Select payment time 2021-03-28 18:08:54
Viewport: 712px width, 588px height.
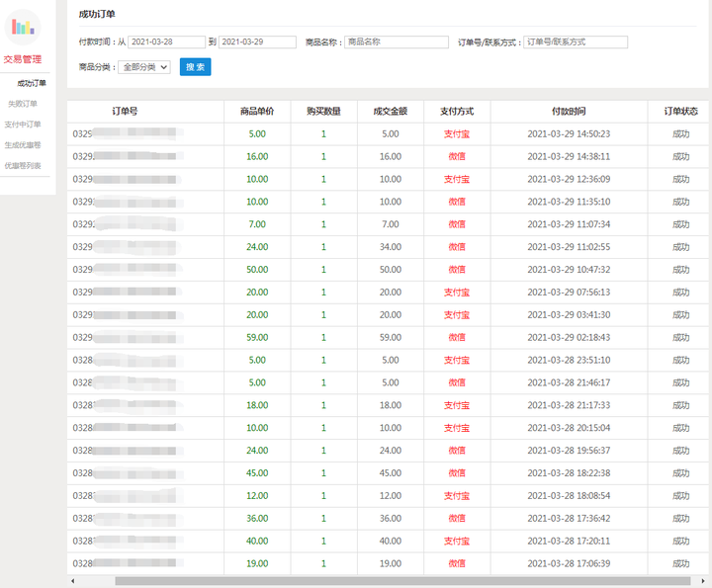pos(569,496)
